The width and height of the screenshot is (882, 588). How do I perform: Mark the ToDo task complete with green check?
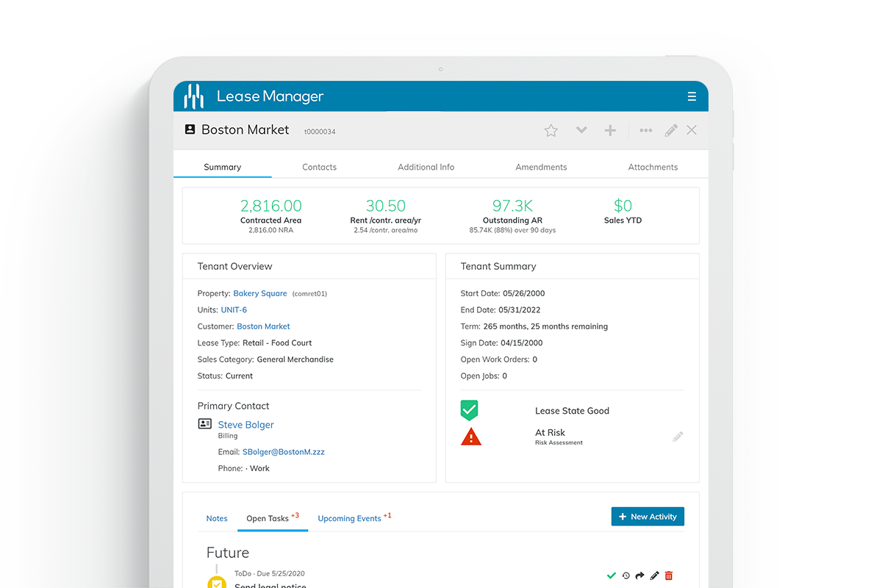pyautogui.click(x=612, y=576)
